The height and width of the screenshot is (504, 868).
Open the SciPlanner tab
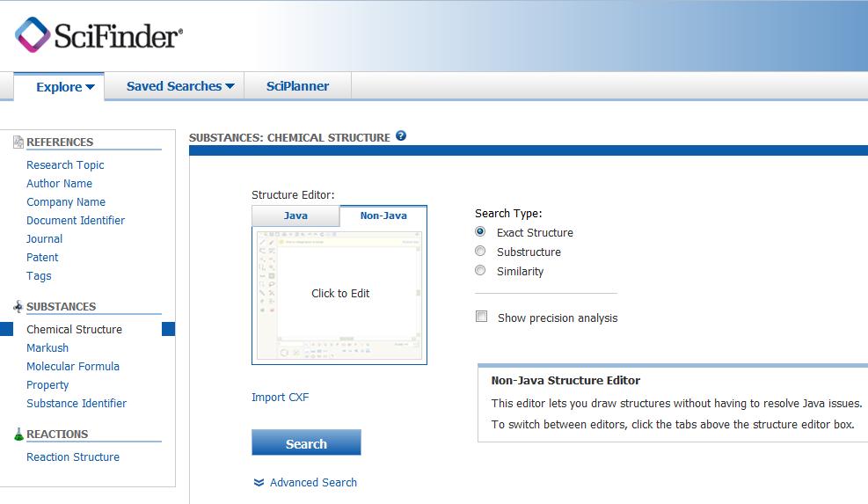click(x=297, y=86)
